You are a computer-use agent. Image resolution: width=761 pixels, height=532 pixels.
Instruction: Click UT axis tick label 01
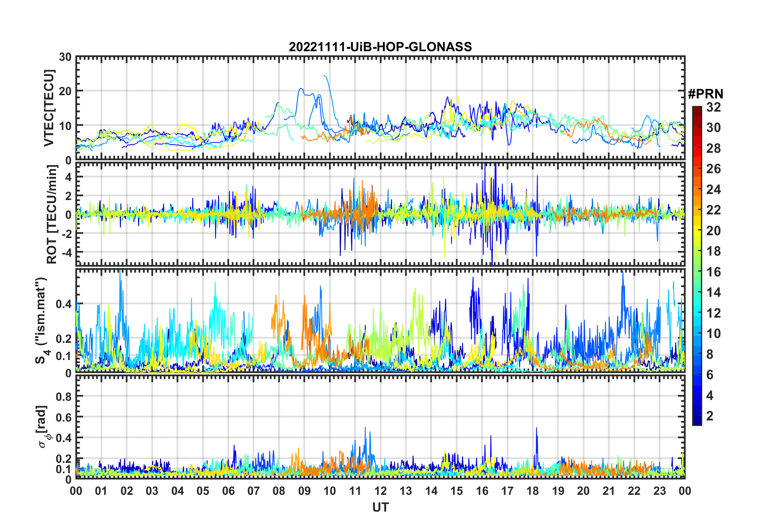[x=101, y=491]
